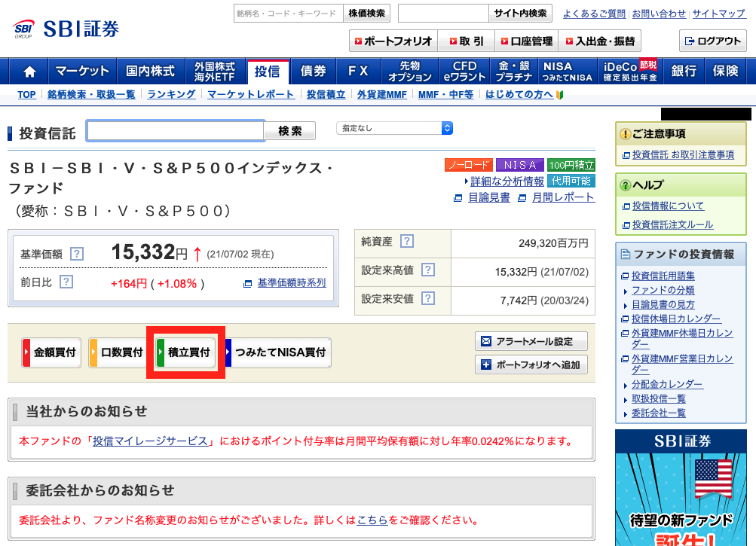Click the 株価検索 button
756x546 pixels.
(x=366, y=14)
